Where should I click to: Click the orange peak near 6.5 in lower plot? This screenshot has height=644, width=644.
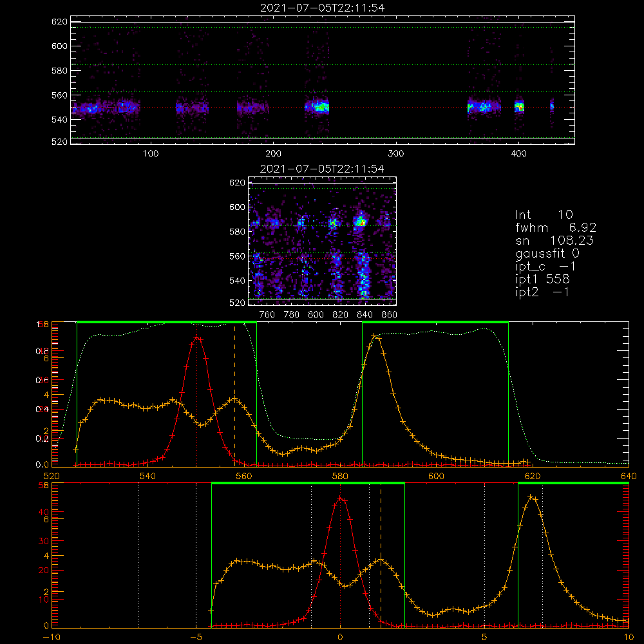531,497
